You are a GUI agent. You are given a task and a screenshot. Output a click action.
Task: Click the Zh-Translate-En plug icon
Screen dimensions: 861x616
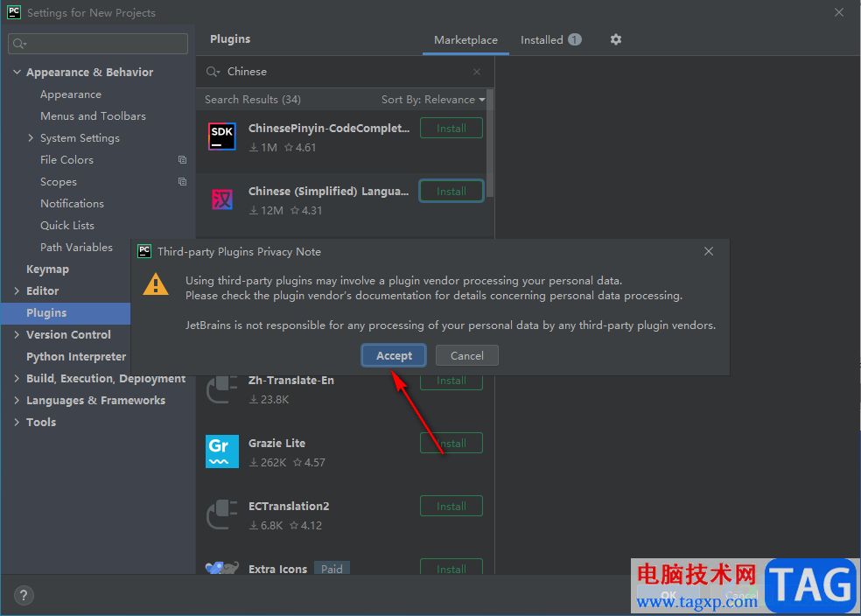point(222,388)
